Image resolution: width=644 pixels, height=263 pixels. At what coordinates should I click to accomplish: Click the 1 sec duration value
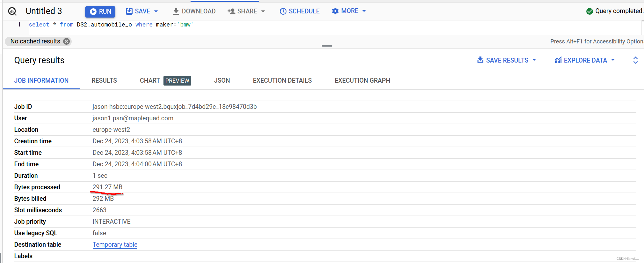(100, 176)
